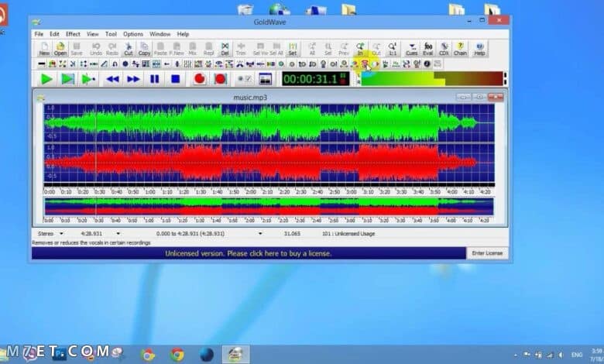Click the Play selection button with framed arrow

pos(68,79)
